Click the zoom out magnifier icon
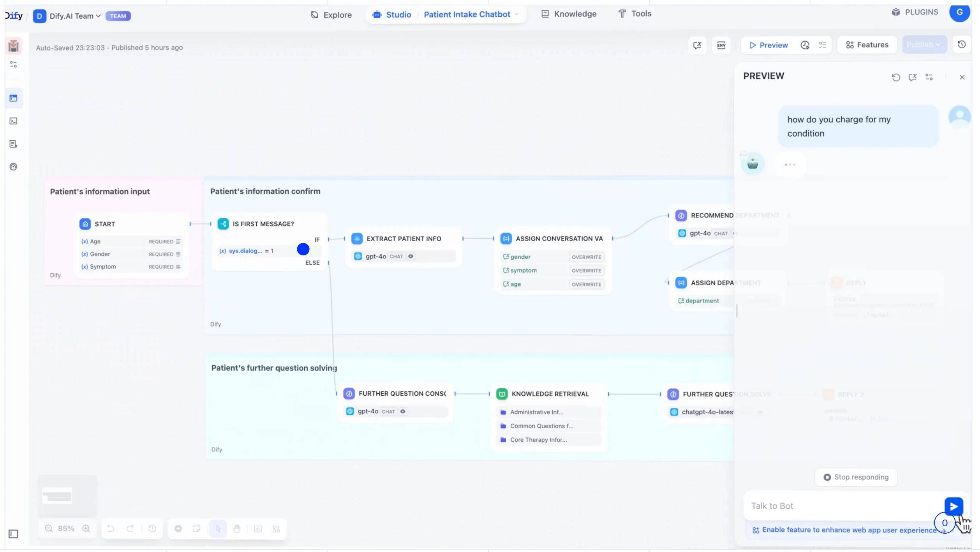 tap(49, 529)
